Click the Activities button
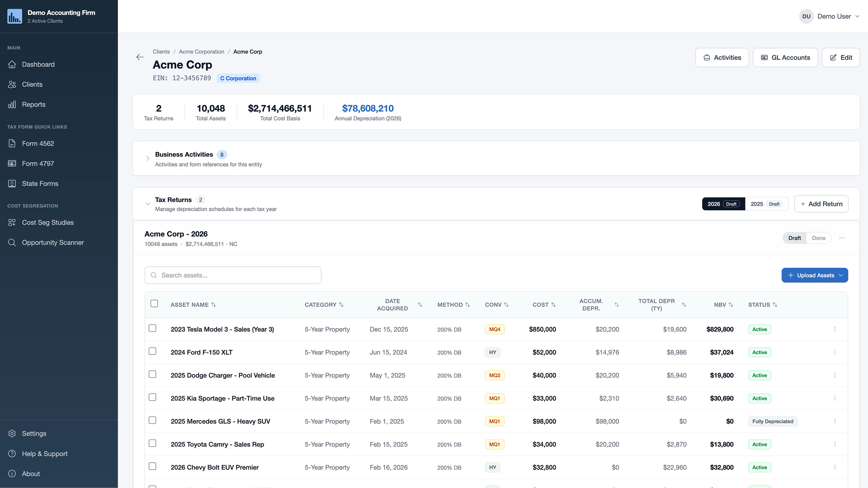The width and height of the screenshot is (868, 488). 722,57
